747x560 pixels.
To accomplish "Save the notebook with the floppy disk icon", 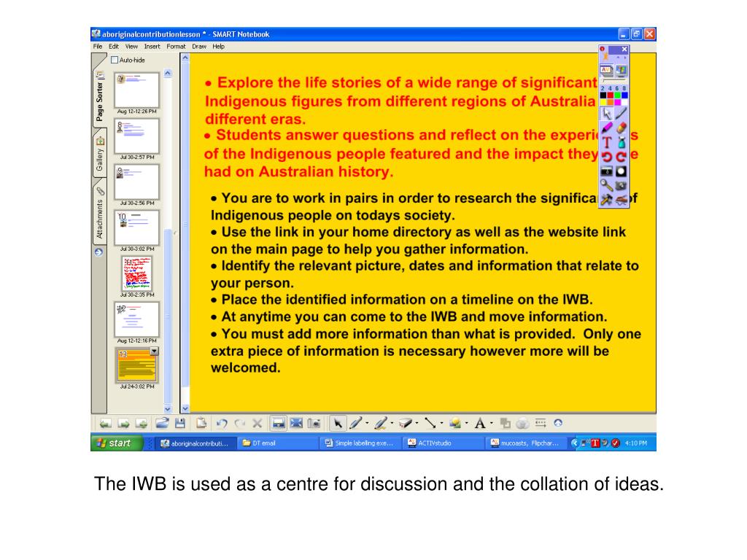I will pos(180,423).
